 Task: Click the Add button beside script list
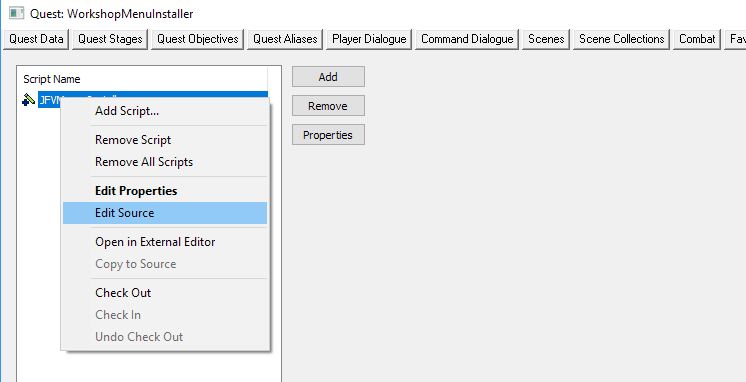328,77
